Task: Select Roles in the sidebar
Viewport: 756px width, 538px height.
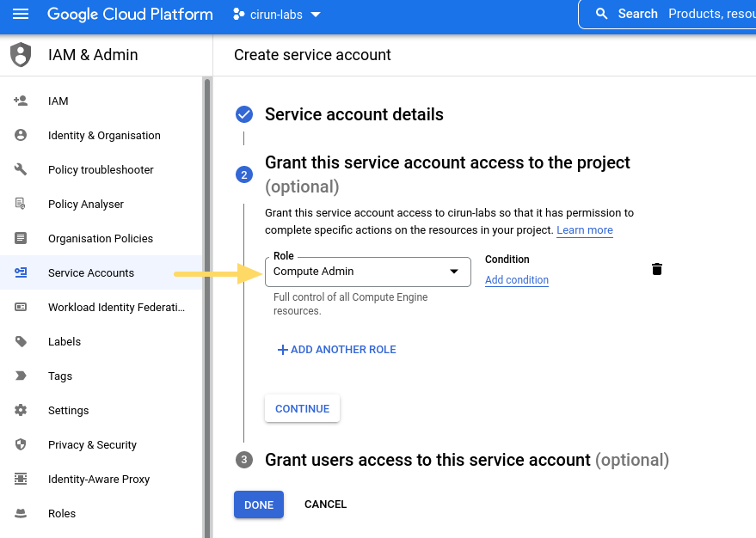Action: point(61,513)
